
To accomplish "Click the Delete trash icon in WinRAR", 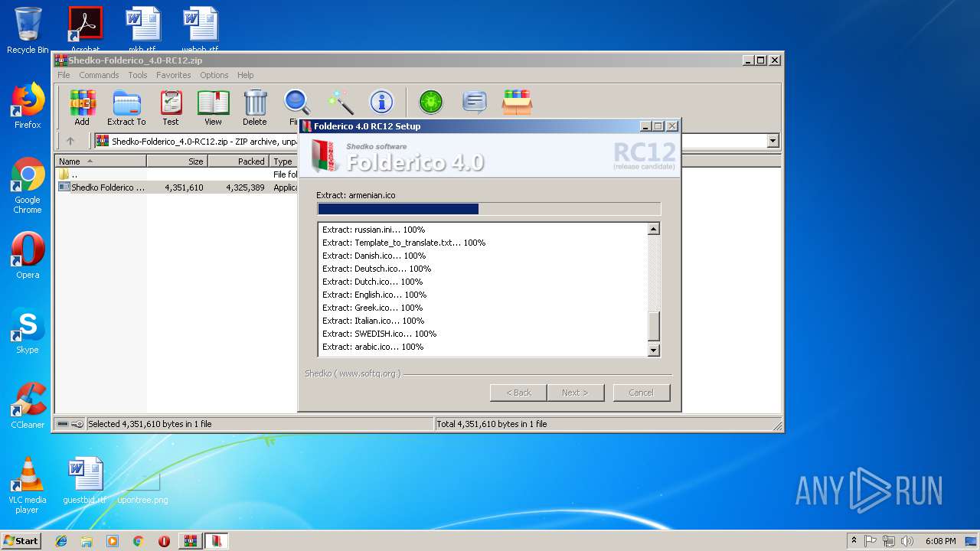I will (x=255, y=107).
